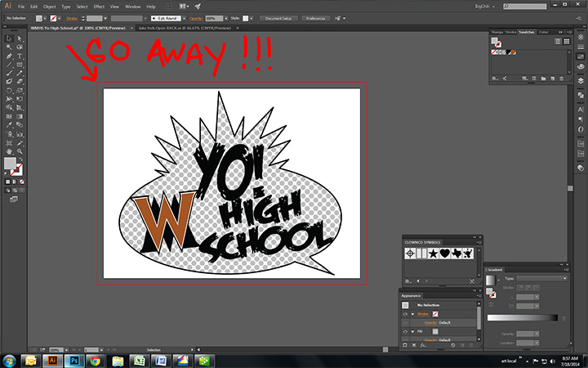
Task: Toggle visibility of Stroke in Appearance panel
Action: coord(405,314)
